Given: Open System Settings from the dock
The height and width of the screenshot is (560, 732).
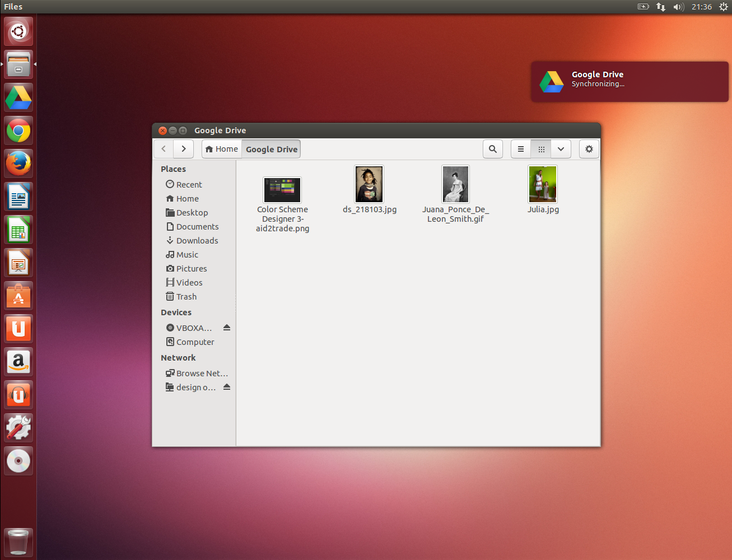Looking at the screenshot, I should click(x=18, y=428).
